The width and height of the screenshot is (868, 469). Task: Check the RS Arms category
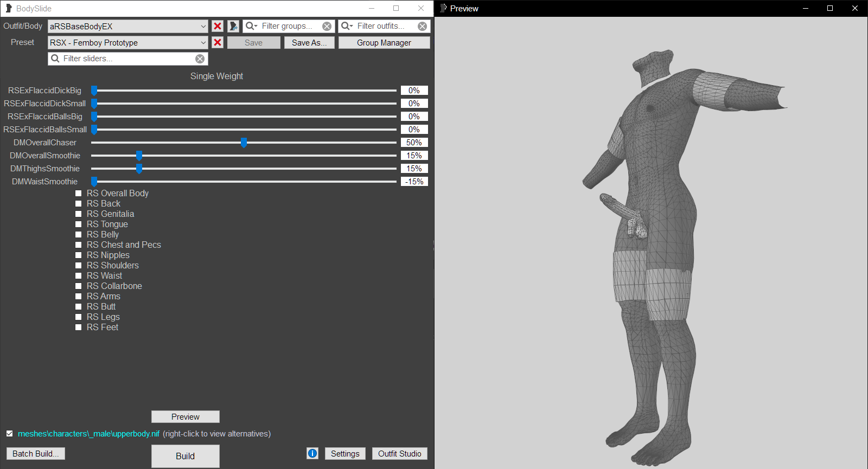point(78,296)
